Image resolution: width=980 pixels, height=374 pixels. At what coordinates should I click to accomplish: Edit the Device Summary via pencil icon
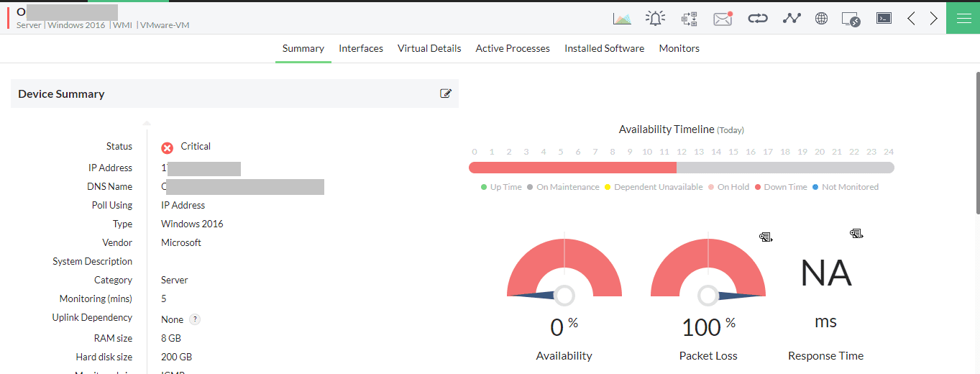pyautogui.click(x=446, y=93)
